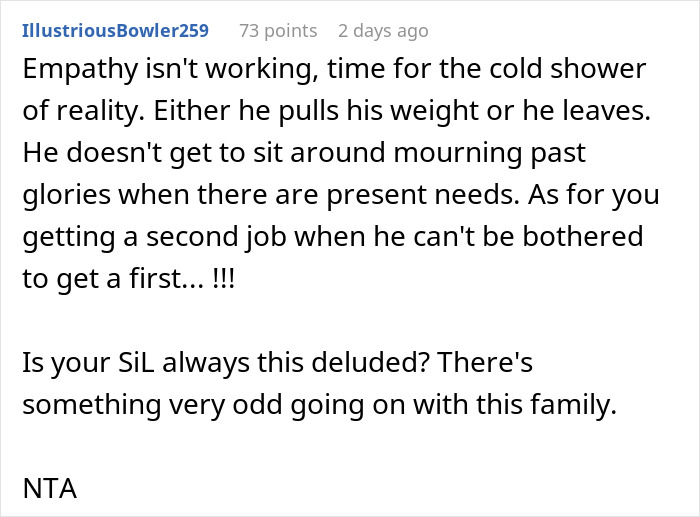Image resolution: width=700 pixels, height=517 pixels.
Task: Open IllustriousBowler259's user profile
Action: click(x=115, y=31)
